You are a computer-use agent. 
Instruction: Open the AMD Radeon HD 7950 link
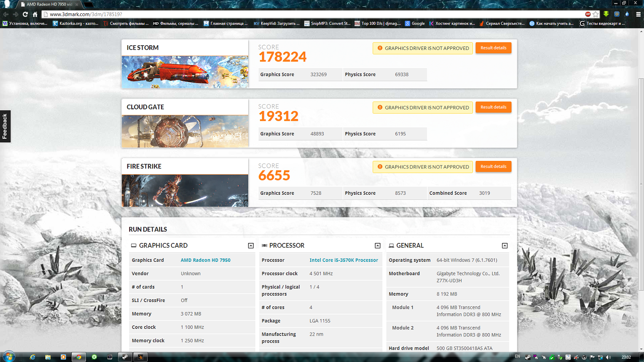205,260
